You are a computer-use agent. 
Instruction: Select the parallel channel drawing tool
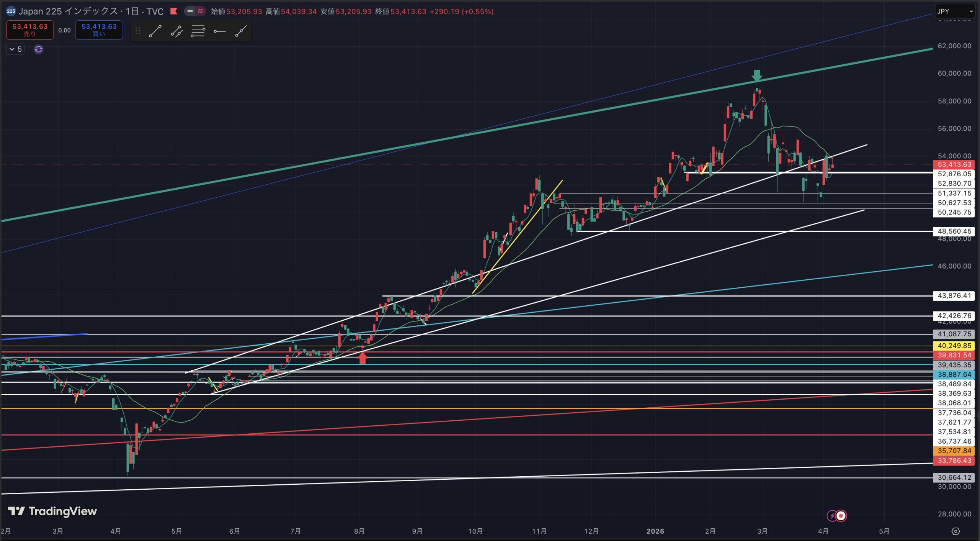pyautogui.click(x=176, y=31)
